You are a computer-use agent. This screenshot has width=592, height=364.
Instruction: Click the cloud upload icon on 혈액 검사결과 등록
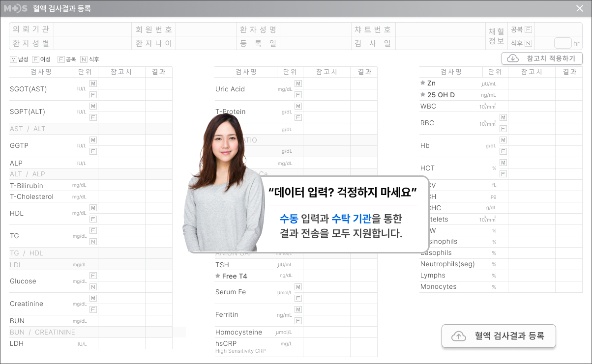pos(458,336)
